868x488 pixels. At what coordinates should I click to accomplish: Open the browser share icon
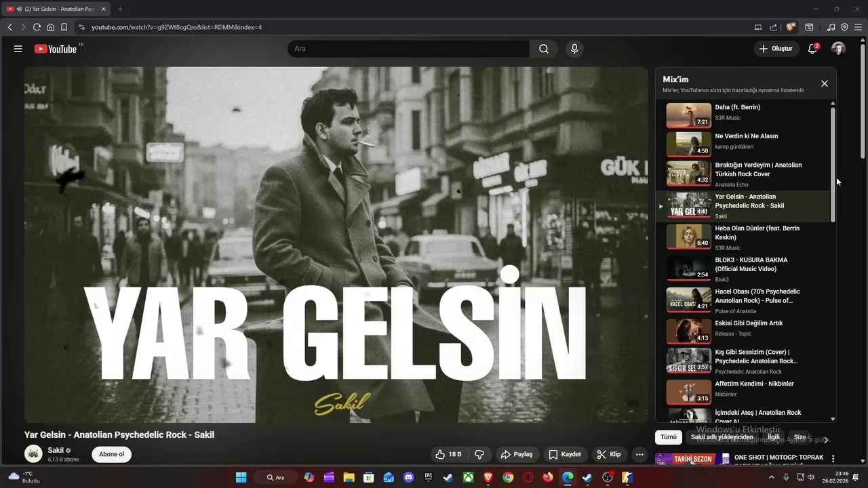[x=773, y=27]
